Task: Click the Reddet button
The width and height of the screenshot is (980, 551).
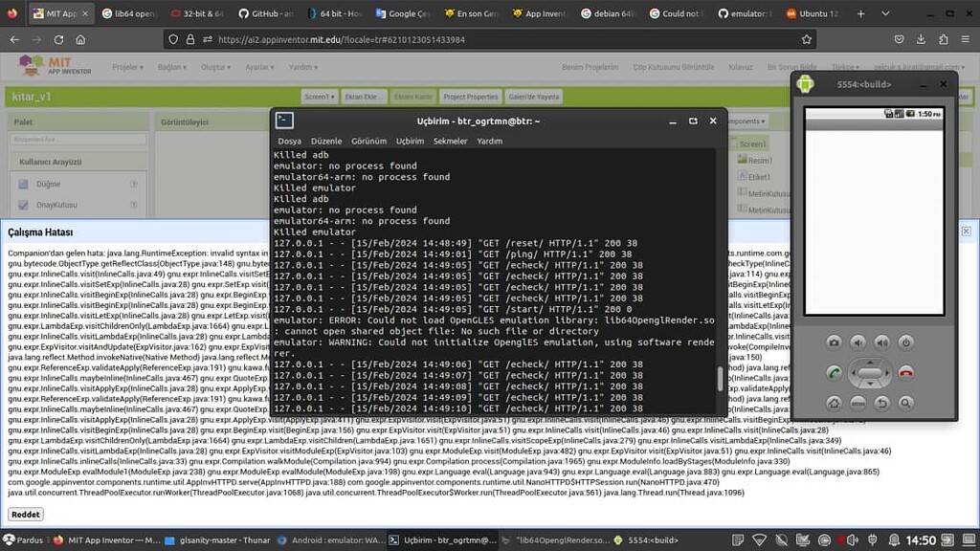Action: [x=26, y=514]
